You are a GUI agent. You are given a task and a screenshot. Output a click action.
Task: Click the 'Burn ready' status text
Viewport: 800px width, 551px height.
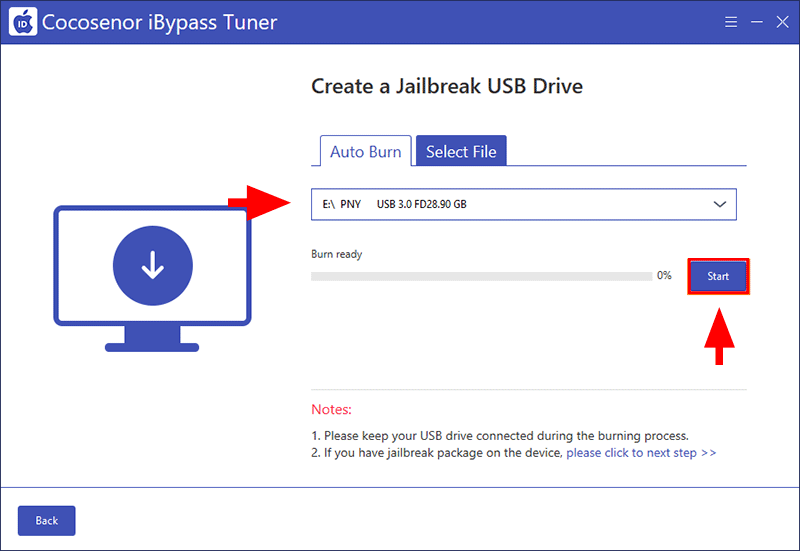(x=337, y=254)
